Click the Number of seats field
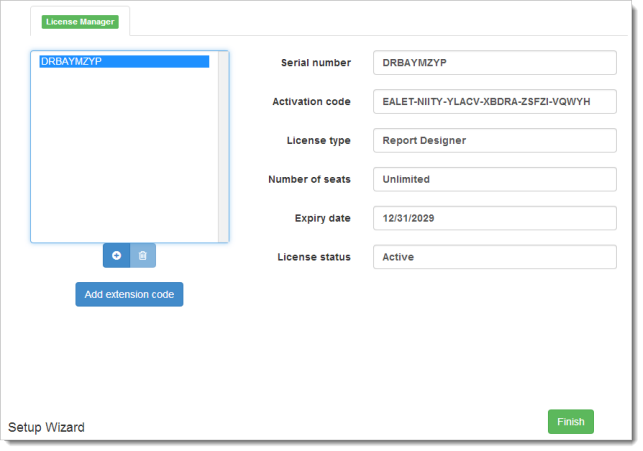643x451 pixels. [x=494, y=180]
